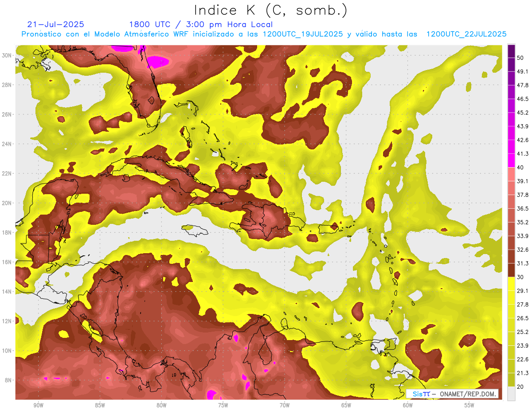Pick the bright magenta swatch between 40 and 41.3
The image size is (532, 411).
point(511,160)
